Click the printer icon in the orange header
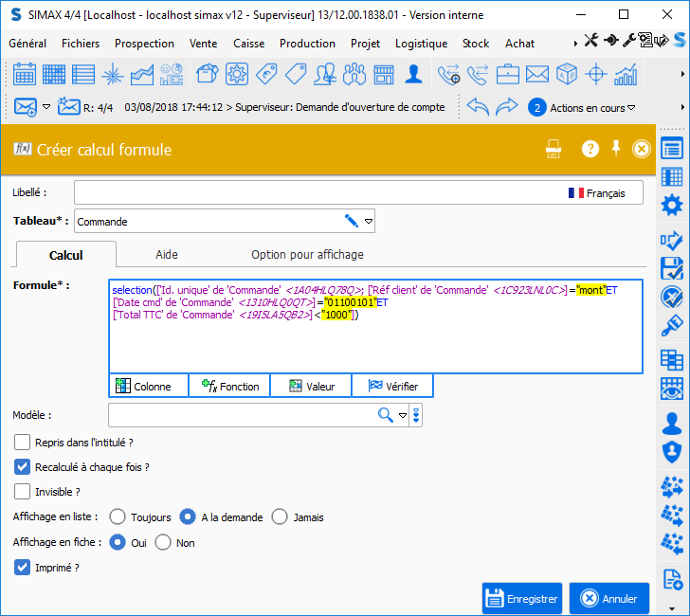This screenshot has width=690, height=616. coord(554,149)
